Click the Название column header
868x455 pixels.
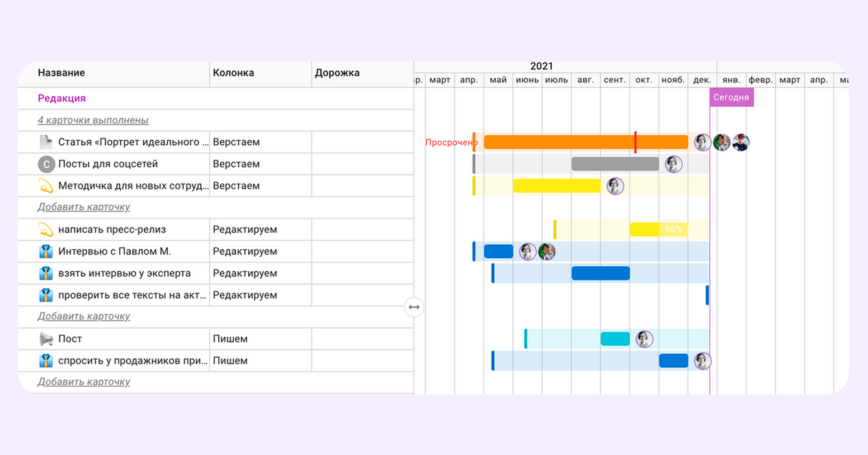[62, 73]
